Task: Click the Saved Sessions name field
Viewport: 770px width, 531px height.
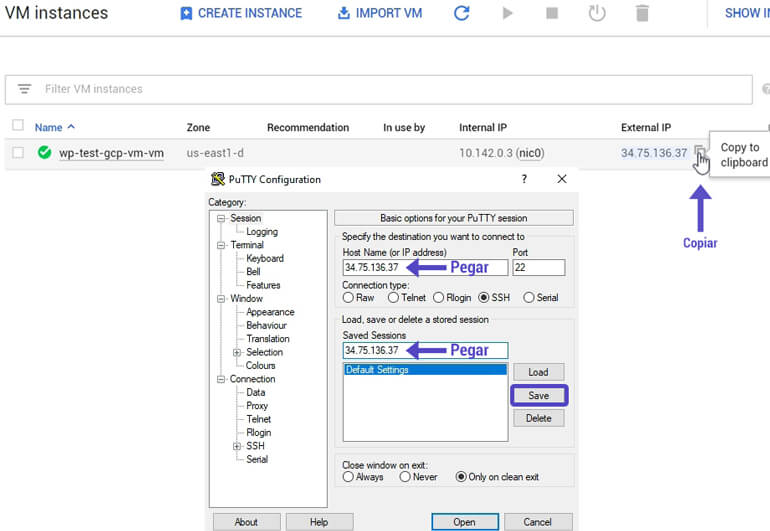Action: 425,351
